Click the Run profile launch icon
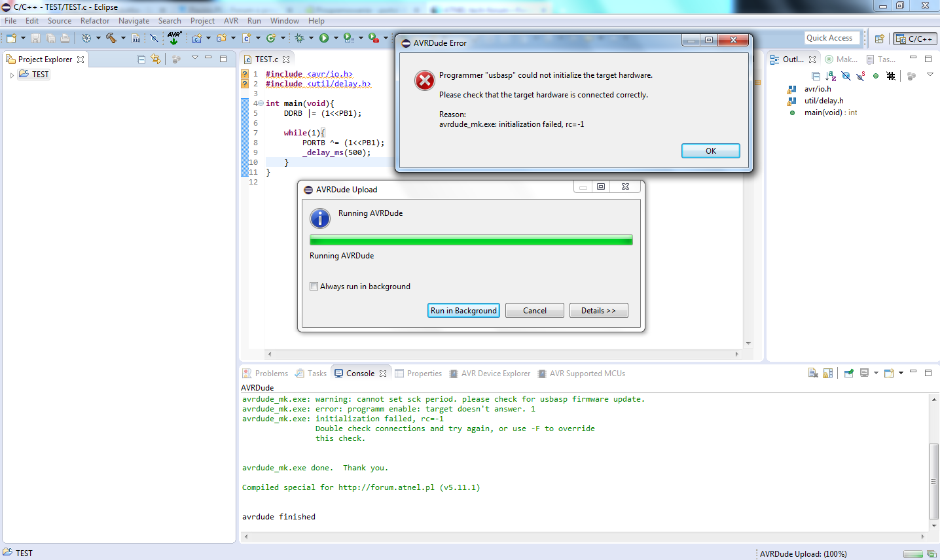 click(x=348, y=38)
